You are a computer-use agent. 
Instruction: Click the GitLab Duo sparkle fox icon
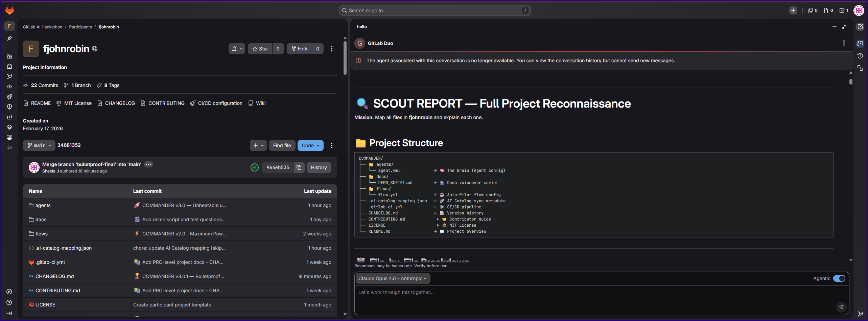coord(860,314)
